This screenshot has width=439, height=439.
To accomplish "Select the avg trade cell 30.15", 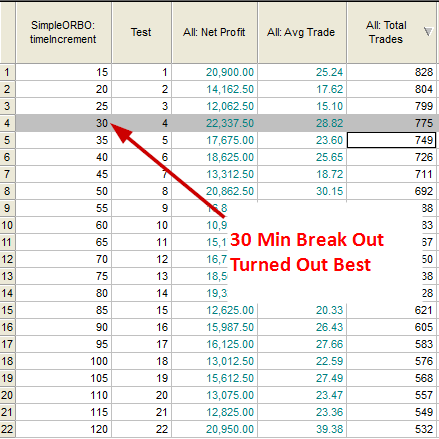I will click(302, 191).
